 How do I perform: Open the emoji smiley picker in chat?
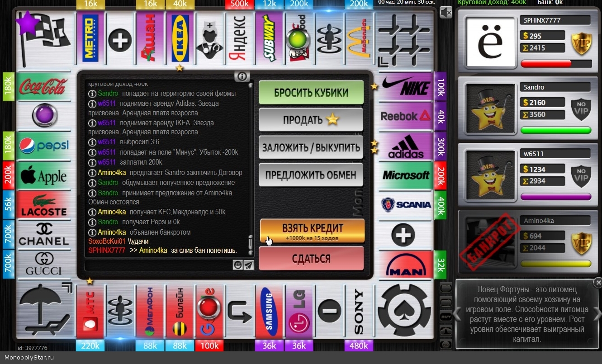pos(238,265)
